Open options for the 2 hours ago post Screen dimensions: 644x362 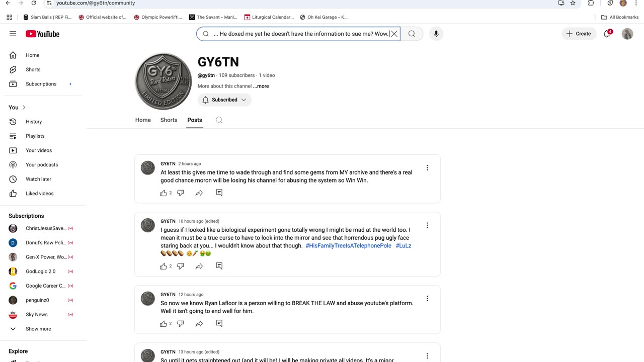pos(427,168)
